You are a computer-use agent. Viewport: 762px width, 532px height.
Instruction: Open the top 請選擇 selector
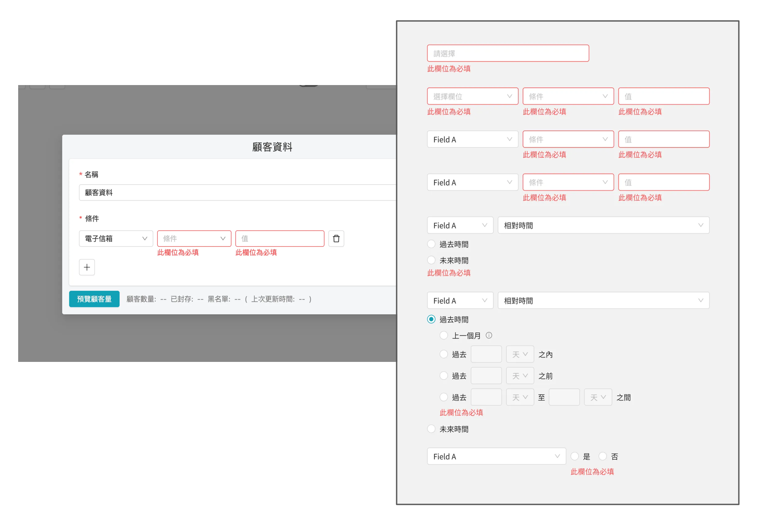[x=508, y=53]
